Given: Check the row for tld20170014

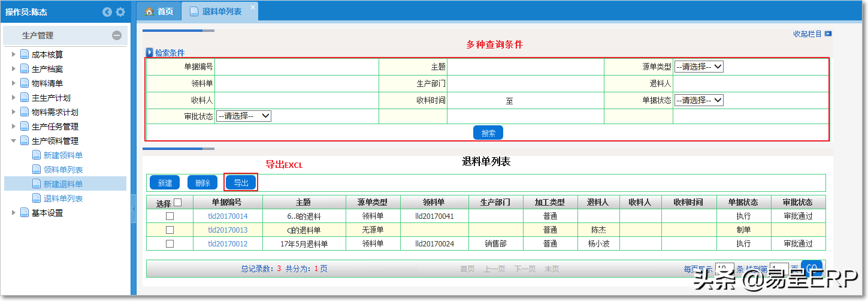Looking at the screenshot, I should [x=170, y=216].
